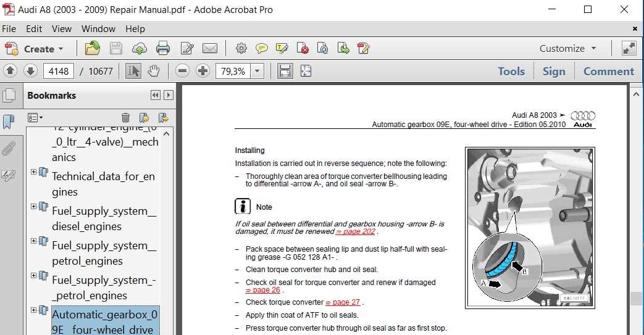This screenshot has height=335, width=644.
Task: Collapse the Bookmarks navigation pane
Action: pos(155,95)
